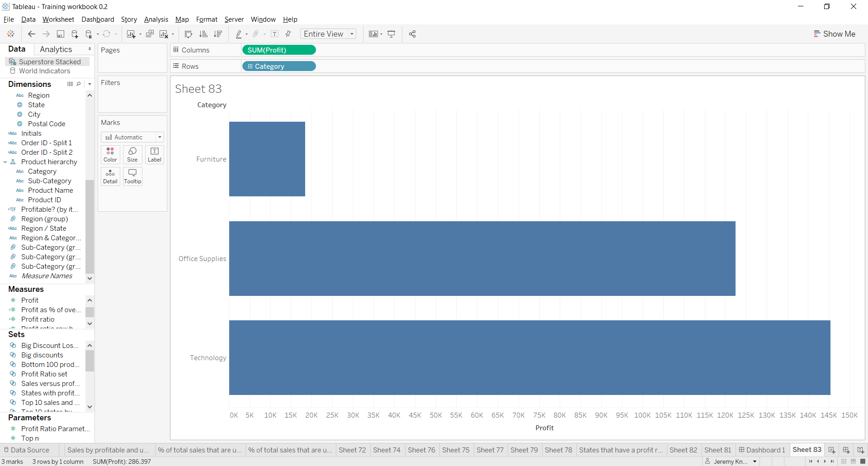Toggle Show Mark Labels toolbar button

(x=274, y=34)
